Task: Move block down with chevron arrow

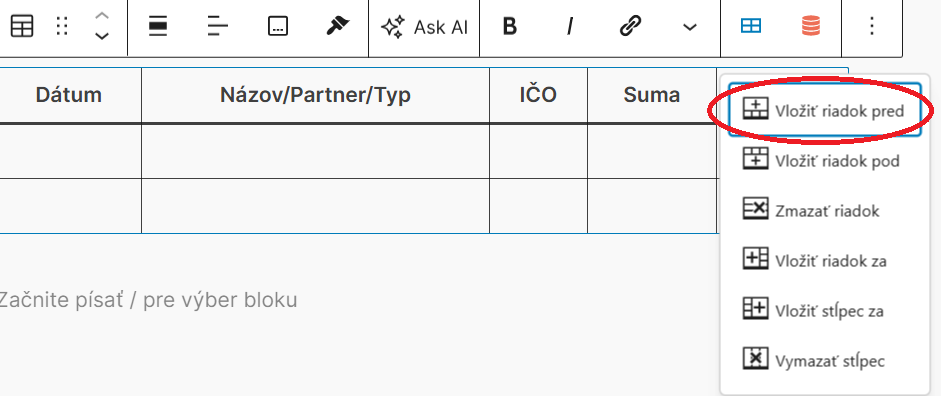Action: [x=102, y=36]
